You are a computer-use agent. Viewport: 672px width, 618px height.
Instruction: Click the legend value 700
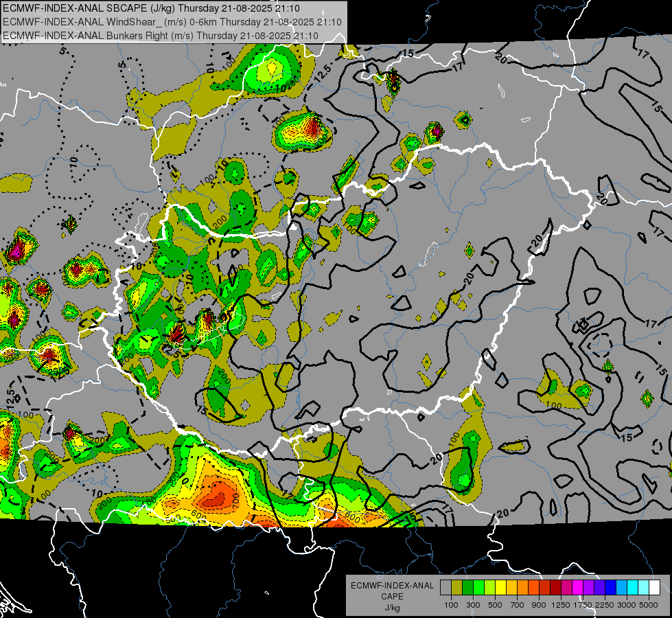tap(518, 605)
